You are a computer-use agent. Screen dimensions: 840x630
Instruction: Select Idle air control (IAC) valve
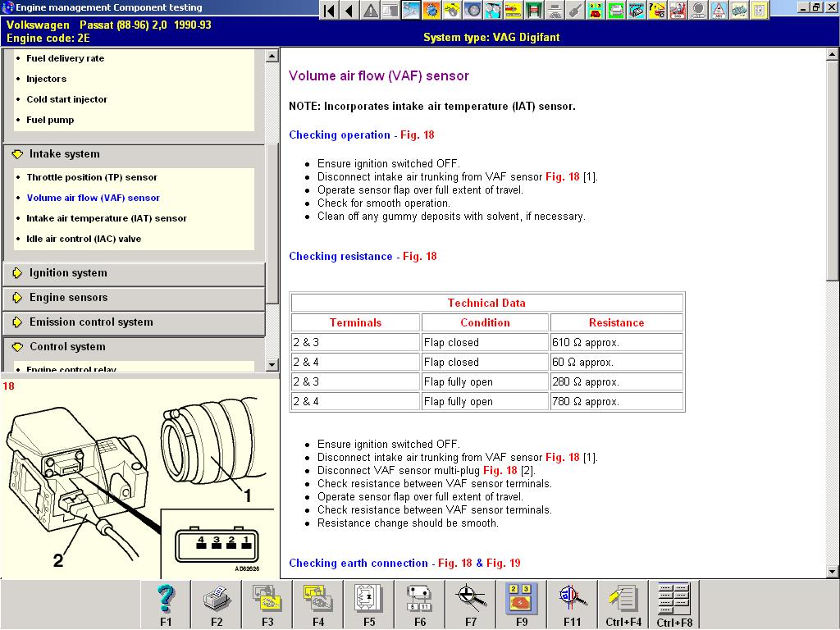tap(84, 240)
